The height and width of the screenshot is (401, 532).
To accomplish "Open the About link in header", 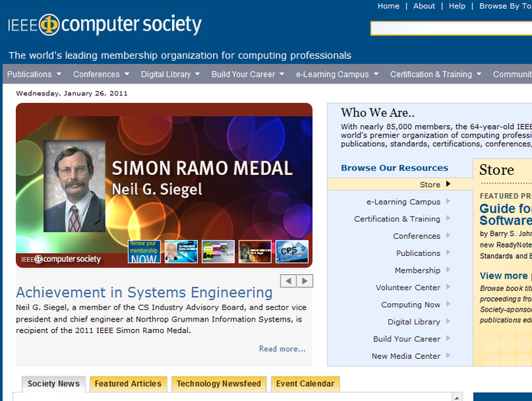I will point(424,6).
